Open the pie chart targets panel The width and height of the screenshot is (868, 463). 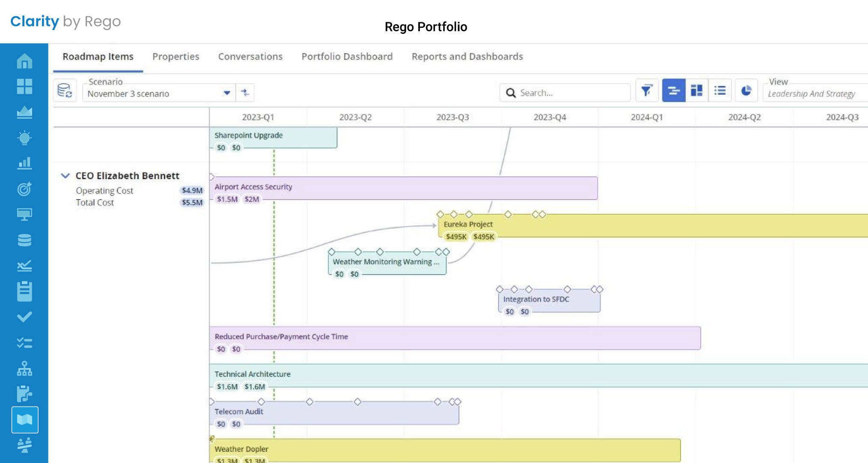pos(746,90)
